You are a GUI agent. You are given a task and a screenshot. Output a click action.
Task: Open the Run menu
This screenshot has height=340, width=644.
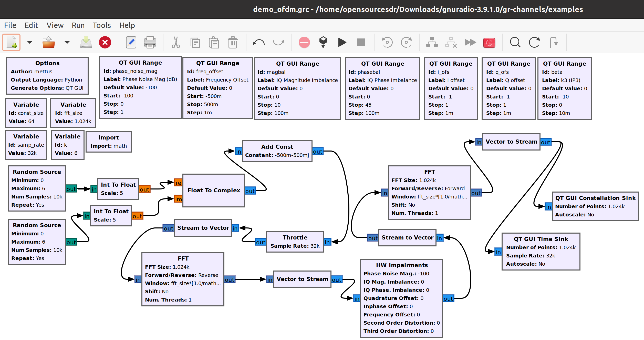78,25
